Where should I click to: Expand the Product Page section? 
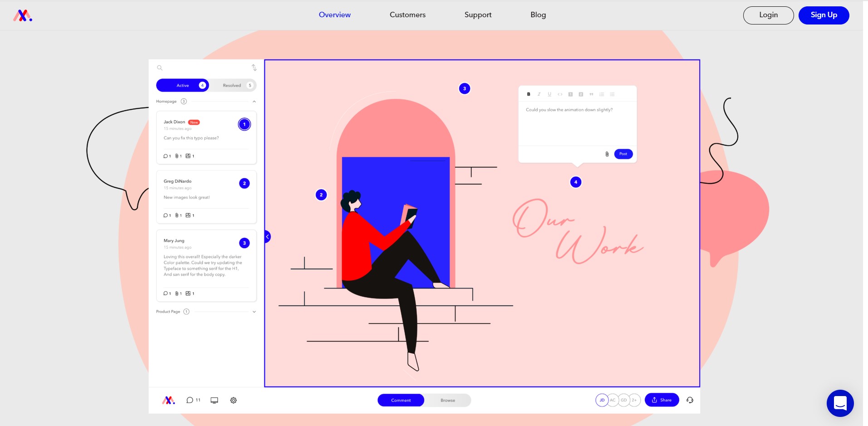point(254,312)
